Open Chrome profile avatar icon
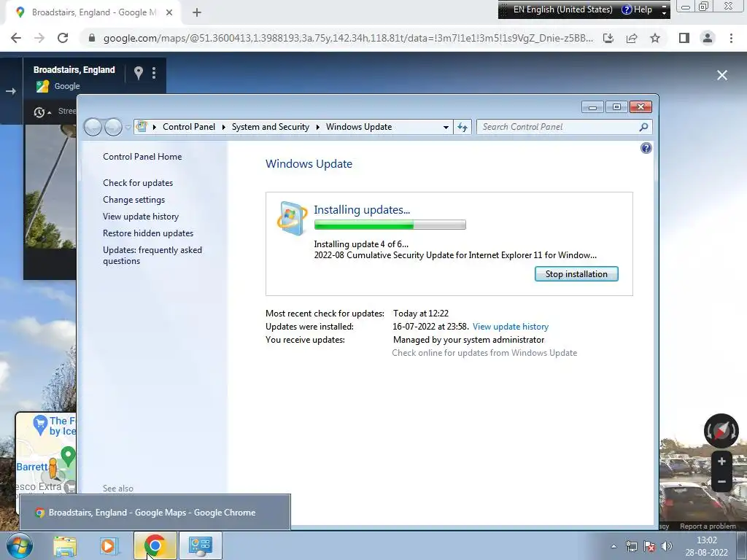This screenshot has height=560, width=747. pyautogui.click(x=708, y=38)
